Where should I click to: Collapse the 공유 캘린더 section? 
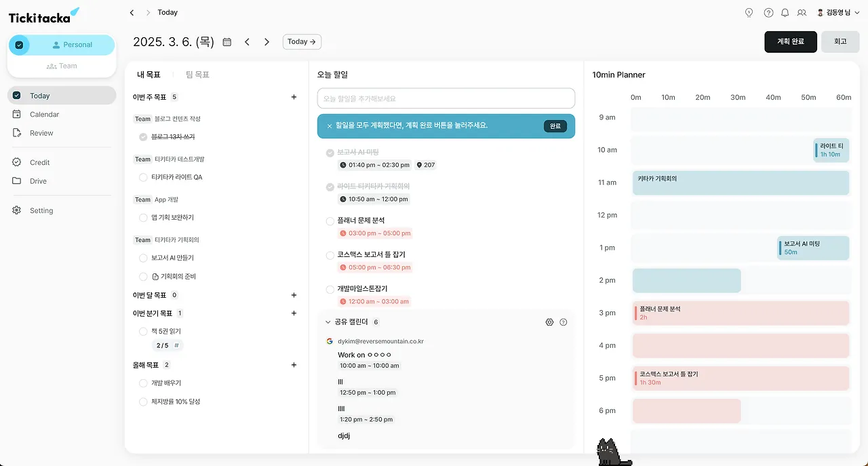328,322
